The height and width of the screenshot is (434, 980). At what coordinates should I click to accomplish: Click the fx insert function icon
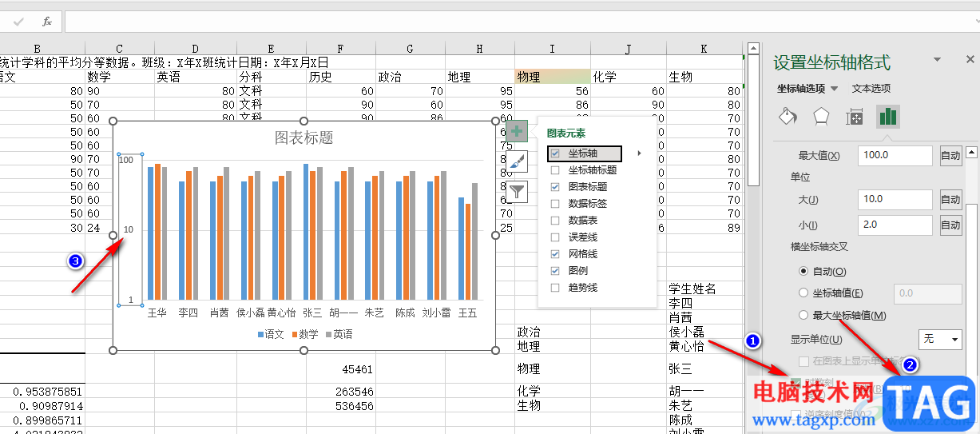click(x=47, y=22)
